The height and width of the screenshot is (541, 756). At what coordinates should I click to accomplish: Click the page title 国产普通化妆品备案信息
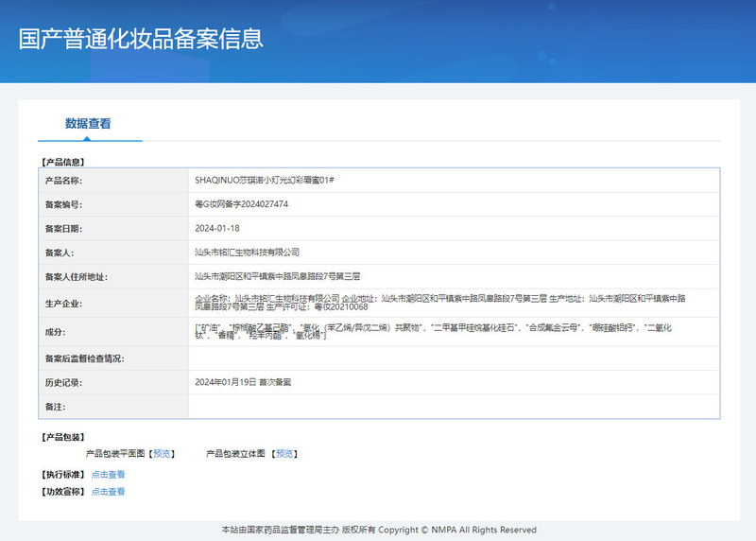(141, 39)
